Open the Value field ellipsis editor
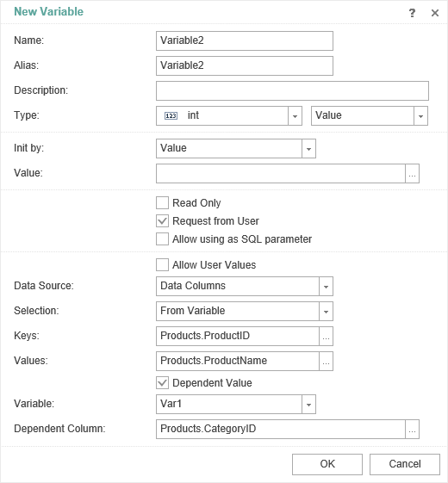Screen dimensions: 448x483 click(412, 173)
